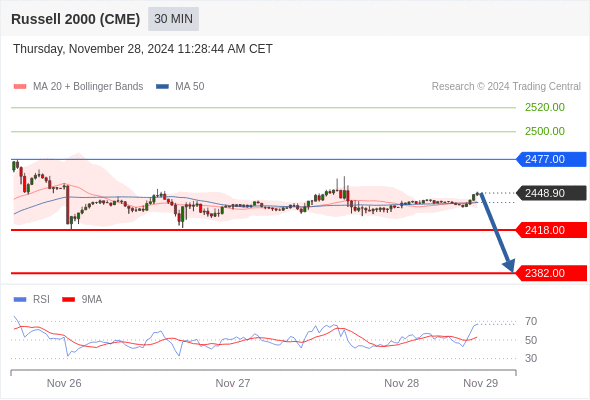Click the MA 50 legend label
This screenshot has width=590, height=400.
point(190,87)
